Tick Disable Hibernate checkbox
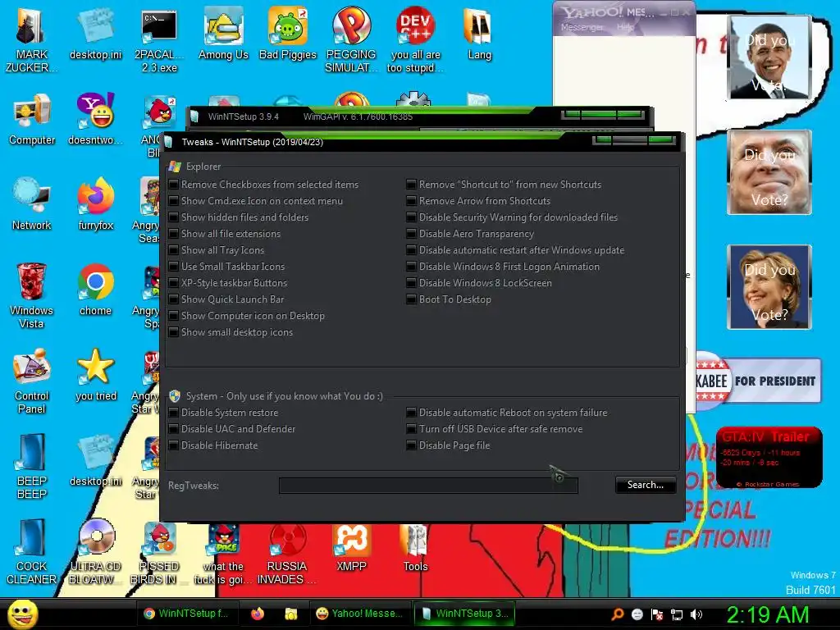The height and width of the screenshot is (630, 840). pos(174,445)
